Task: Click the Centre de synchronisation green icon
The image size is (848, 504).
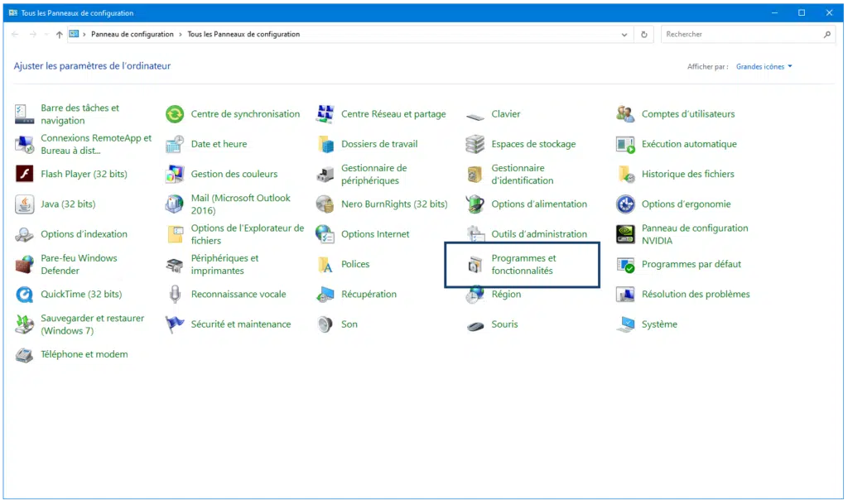Action: 175,114
